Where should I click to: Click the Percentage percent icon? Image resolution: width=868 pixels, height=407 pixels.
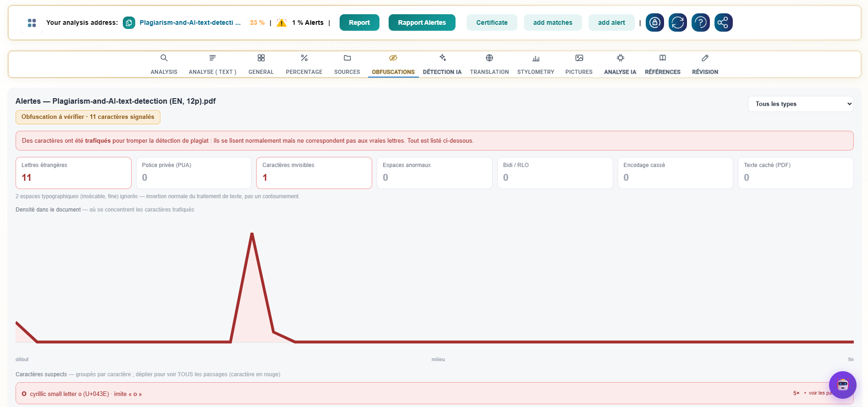coord(304,58)
